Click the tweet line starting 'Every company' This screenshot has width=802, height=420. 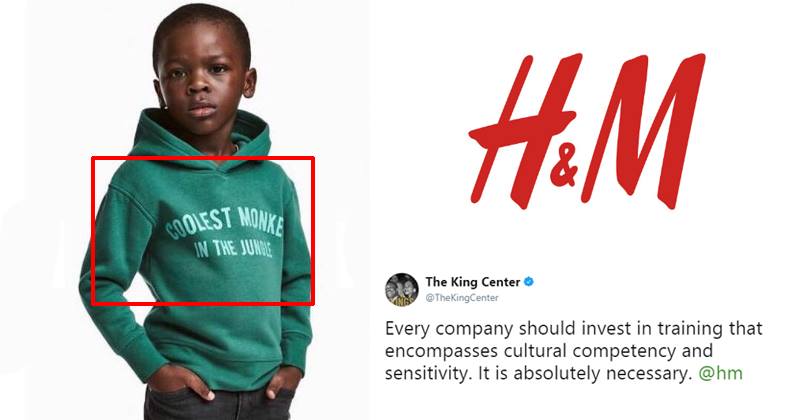click(573, 328)
